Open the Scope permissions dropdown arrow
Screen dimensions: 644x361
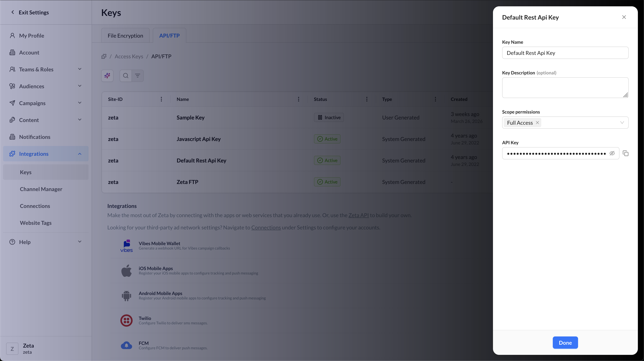[622, 123]
